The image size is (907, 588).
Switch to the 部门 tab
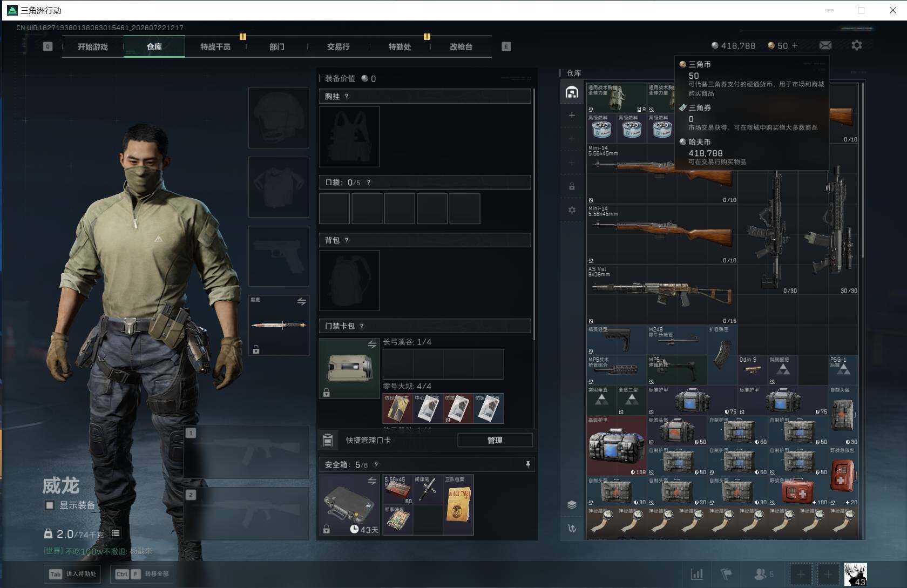277,47
